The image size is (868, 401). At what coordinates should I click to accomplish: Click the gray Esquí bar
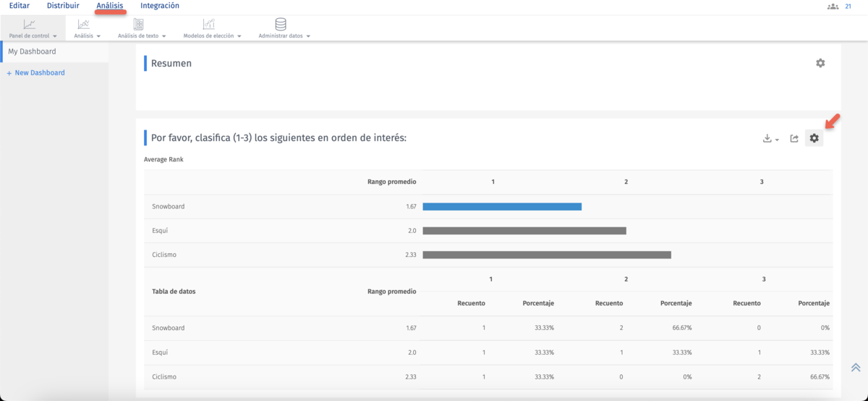[x=524, y=231]
